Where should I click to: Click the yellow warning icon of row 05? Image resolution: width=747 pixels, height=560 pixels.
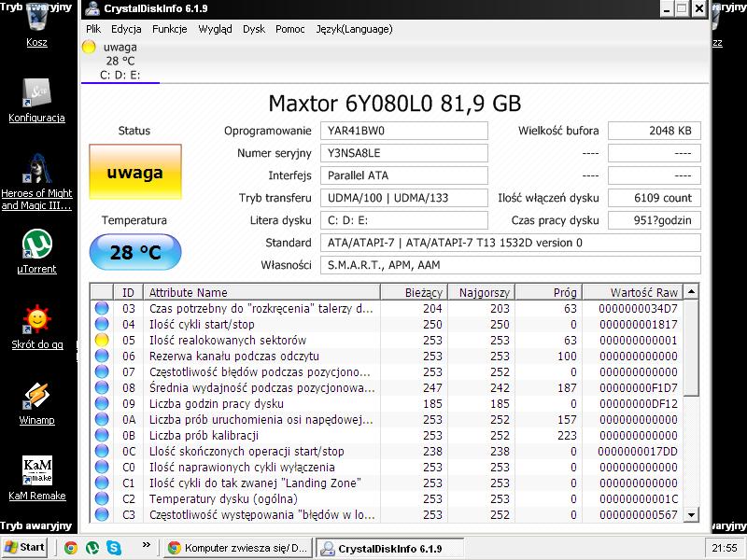(x=102, y=340)
